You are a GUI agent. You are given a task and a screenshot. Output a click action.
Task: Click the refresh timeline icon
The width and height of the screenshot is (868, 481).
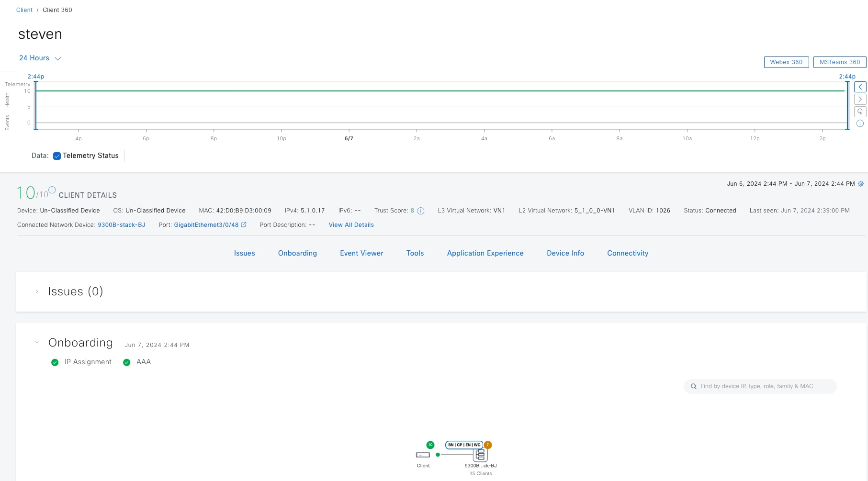860,111
